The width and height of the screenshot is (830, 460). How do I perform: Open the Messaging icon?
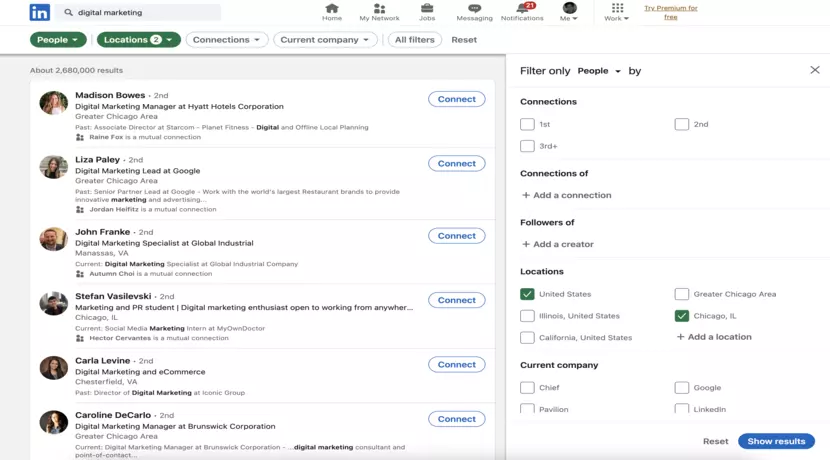pos(474,9)
